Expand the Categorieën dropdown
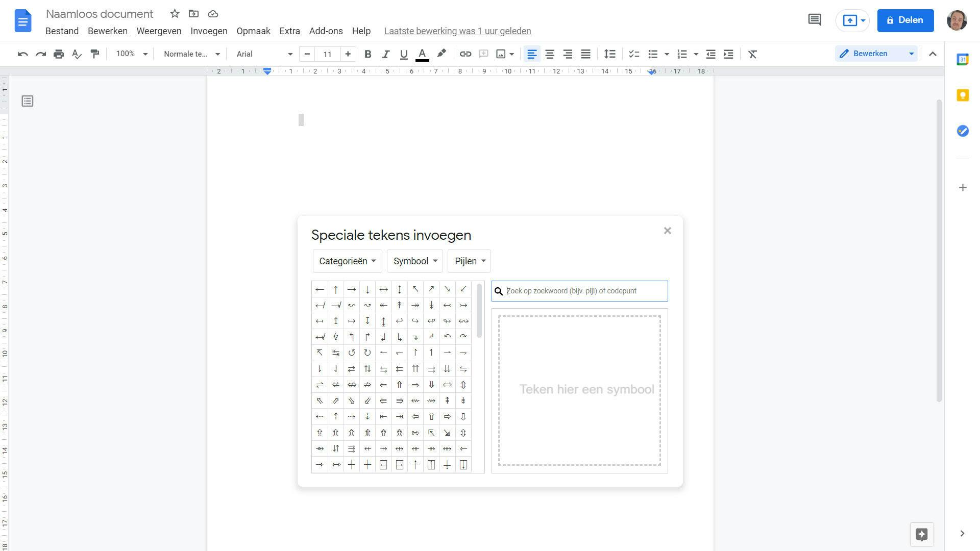 [x=347, y=261]
